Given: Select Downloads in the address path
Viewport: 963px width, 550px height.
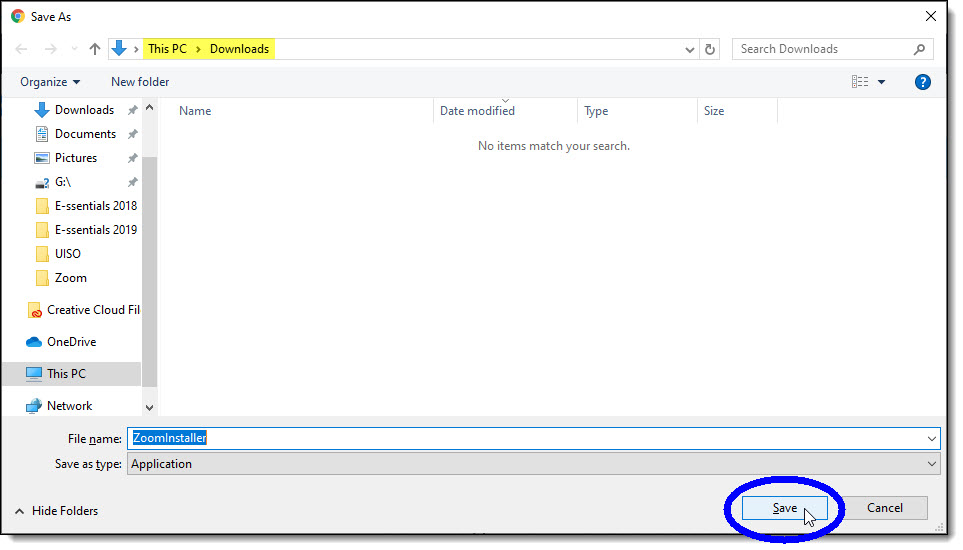Looking at the screenshot, I should [240, 49].
